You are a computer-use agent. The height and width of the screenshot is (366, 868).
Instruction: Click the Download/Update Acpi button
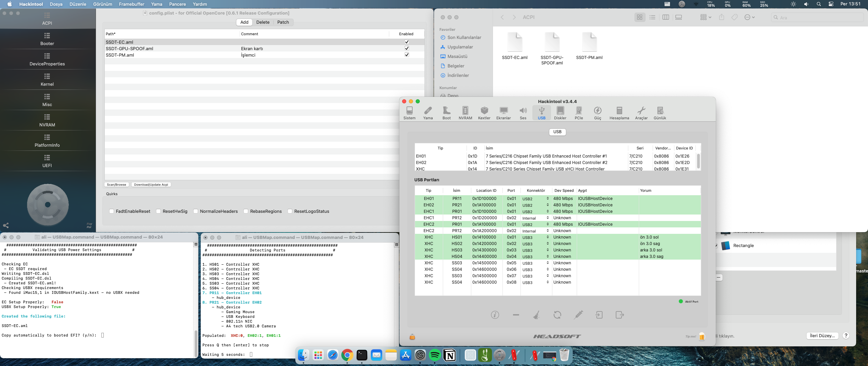151,185
